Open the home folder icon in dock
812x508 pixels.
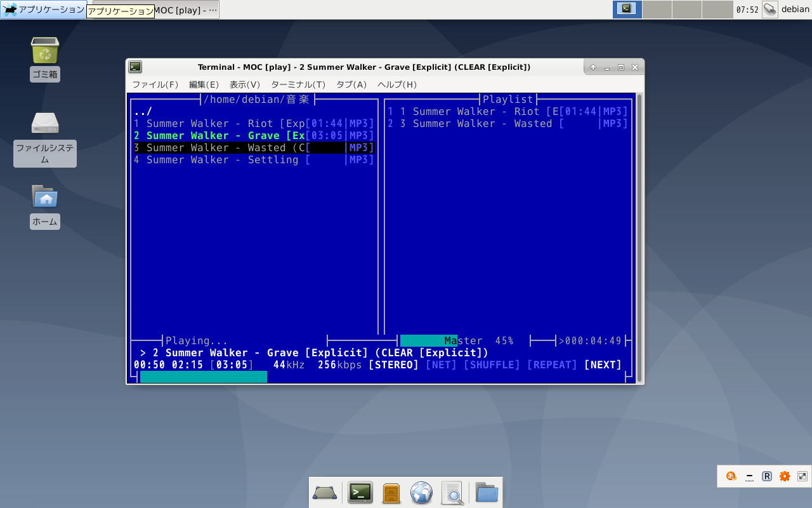click(487, 493)
